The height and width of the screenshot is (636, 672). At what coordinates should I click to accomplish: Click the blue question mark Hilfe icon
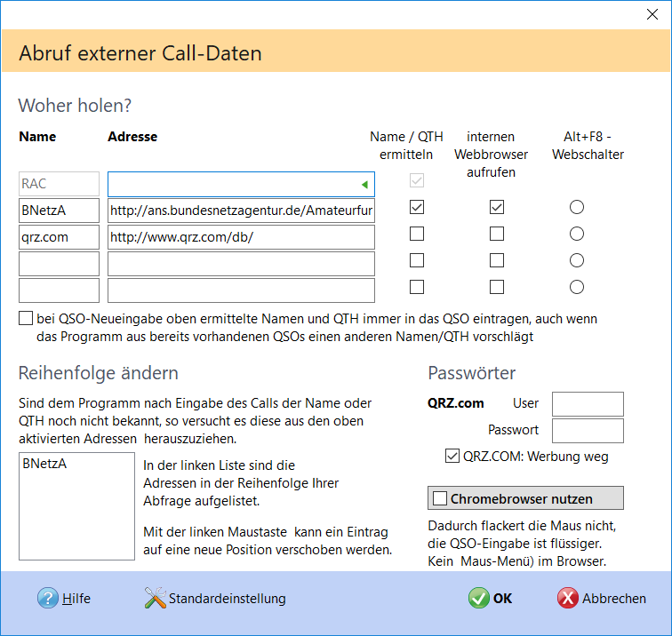pyautogui.click(x=48, y=598)
